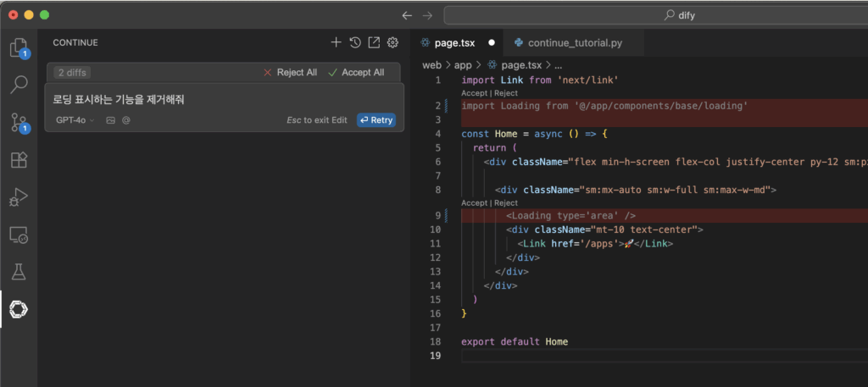Click the macOS yellow minimize button
Image resolution: width=868 pixels, height=387 pixels.
click(x=29, y=15)
